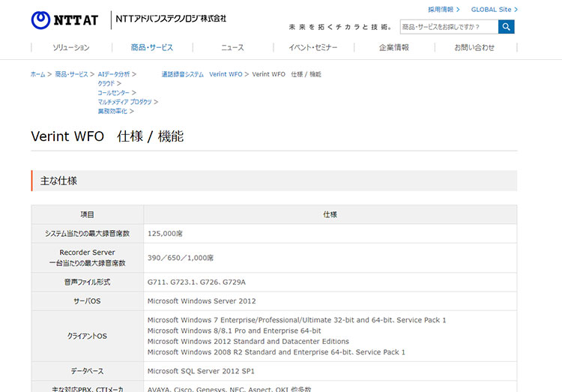The width and height of the screenshot is (562, 392).
Task: Focus the 商品・サービス search input field
Action: pos(449,27)
